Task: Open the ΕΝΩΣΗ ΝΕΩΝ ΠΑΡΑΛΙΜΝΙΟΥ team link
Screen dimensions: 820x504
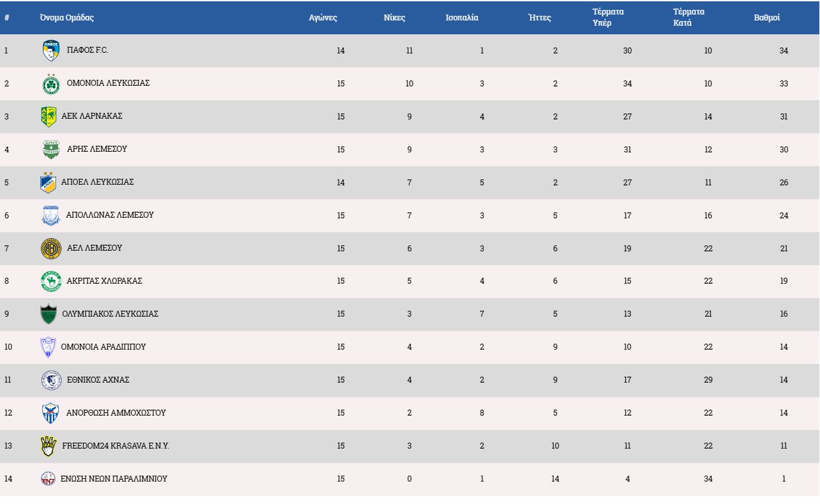Action: [x=114, y=479]
